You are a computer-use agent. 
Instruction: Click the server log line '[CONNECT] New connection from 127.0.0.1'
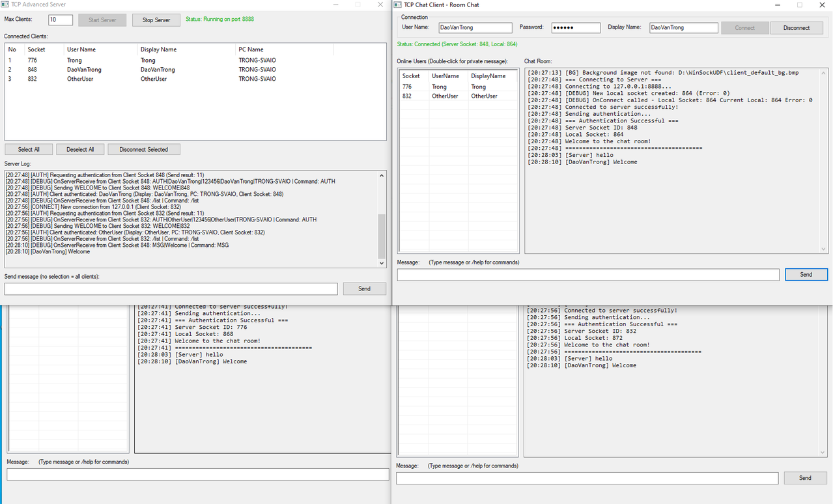[93, 207]
